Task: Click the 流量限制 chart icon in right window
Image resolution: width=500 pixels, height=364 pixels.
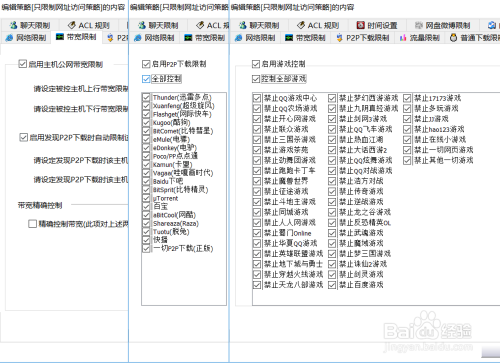Action: coord(403,38)
